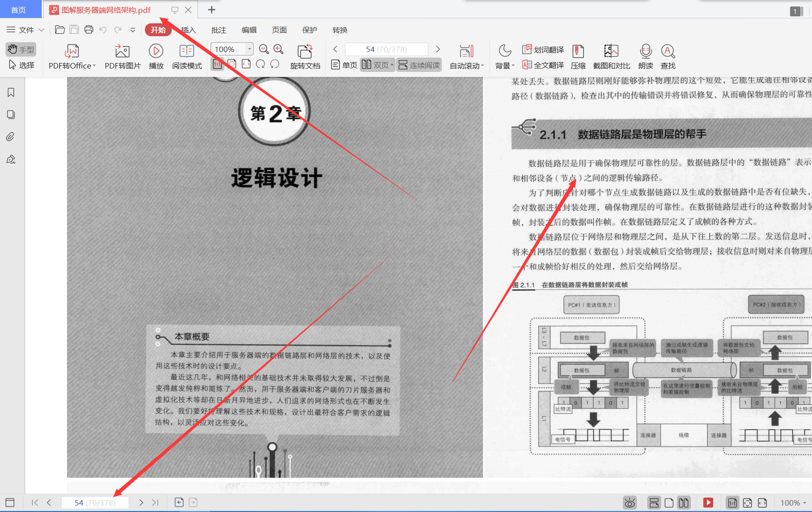
Task: Expand quick access toolbar customize arrow
Action: (133, 30)
